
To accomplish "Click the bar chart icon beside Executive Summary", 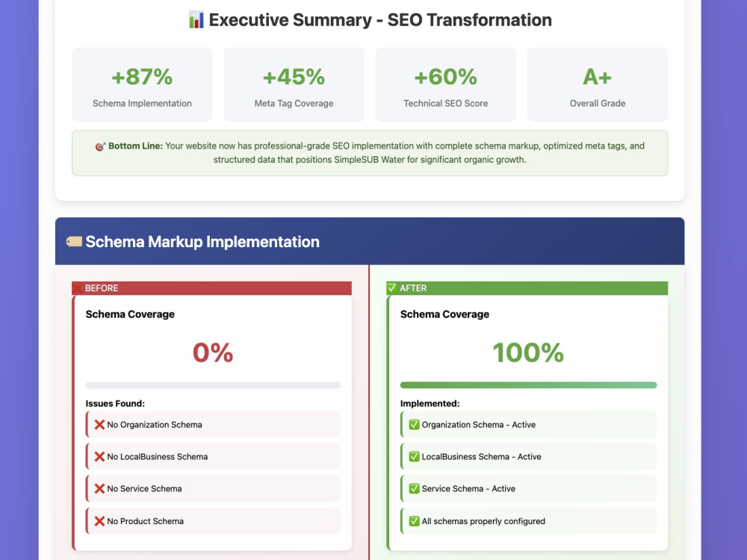I will pyautogui.click(x=196, y=20).
